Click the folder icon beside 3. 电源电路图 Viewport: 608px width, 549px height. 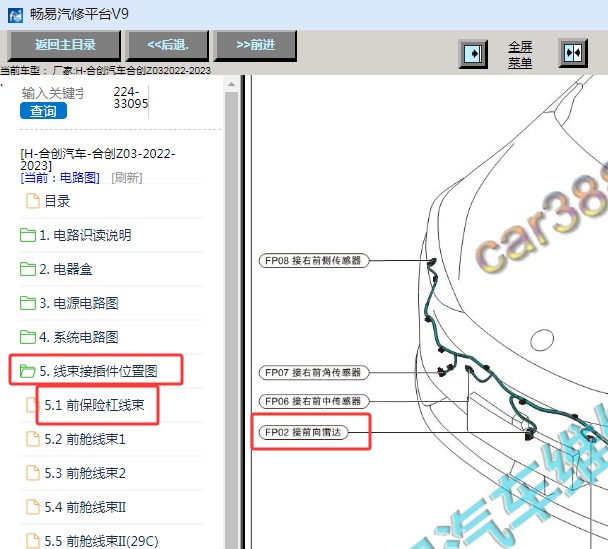pos(28,303)
